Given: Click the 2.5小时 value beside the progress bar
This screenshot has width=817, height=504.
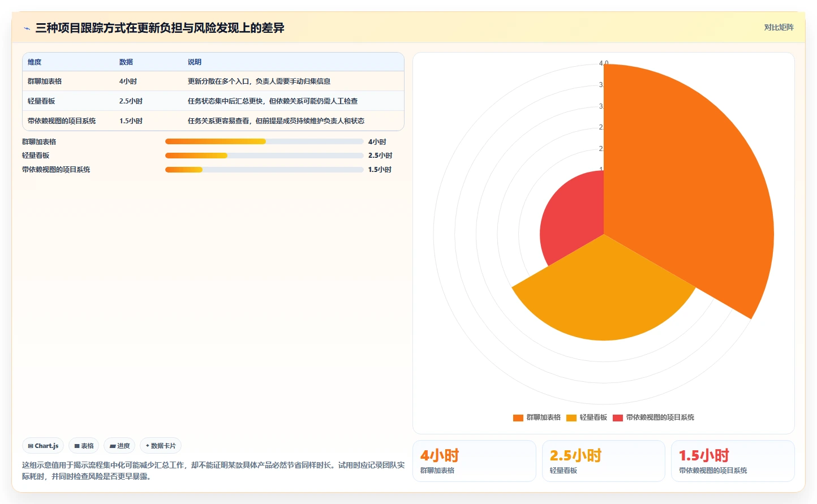Looking at the screenshot, I should [380, 156].
